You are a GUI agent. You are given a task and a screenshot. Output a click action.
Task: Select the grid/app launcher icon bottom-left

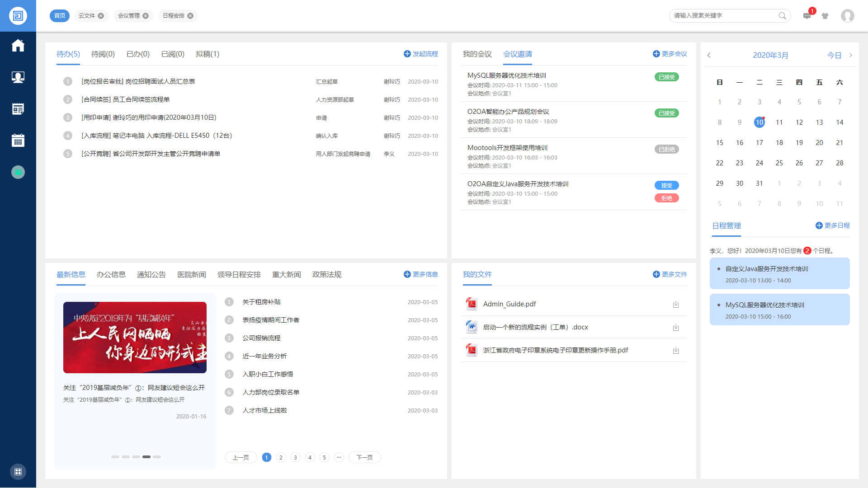pos(18,472)
